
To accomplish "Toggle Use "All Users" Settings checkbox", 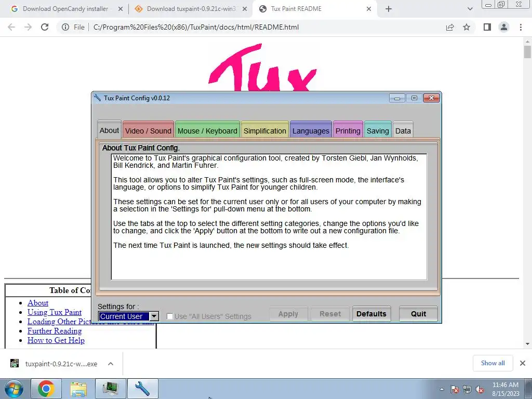I will tap(170, 316).
